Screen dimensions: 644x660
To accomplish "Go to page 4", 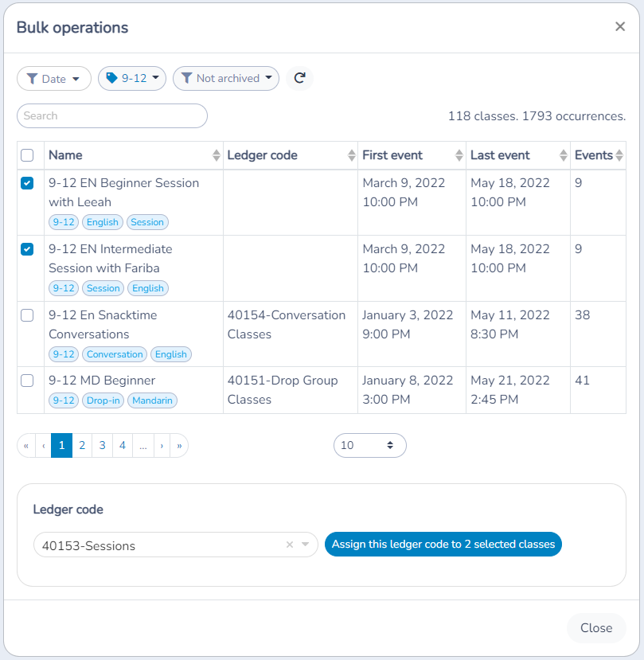I will 123,445.
